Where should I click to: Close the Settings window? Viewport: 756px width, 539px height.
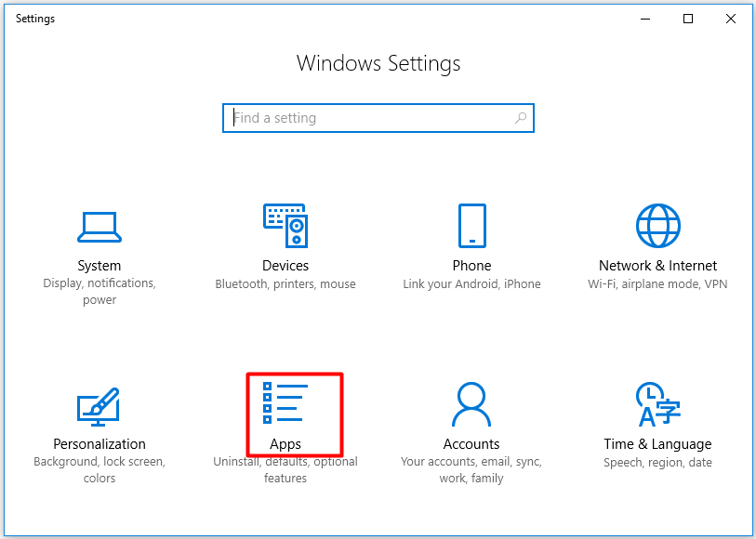(x=731, y=19)
